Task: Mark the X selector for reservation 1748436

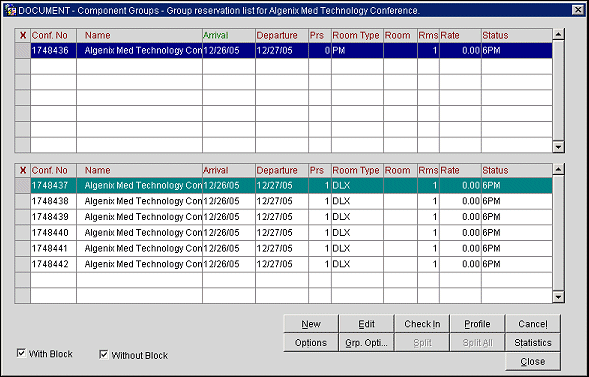Action: point(23,50)
